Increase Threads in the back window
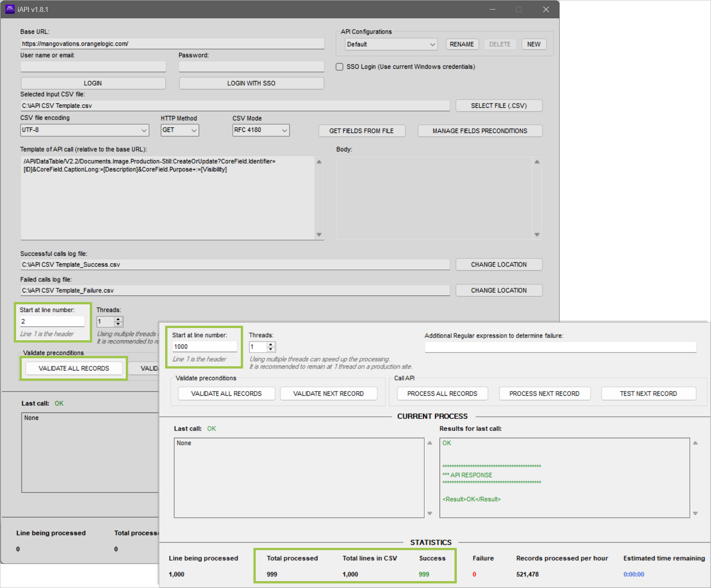The height and width of the screenshot is (588, 711). [x=118, y=319]
